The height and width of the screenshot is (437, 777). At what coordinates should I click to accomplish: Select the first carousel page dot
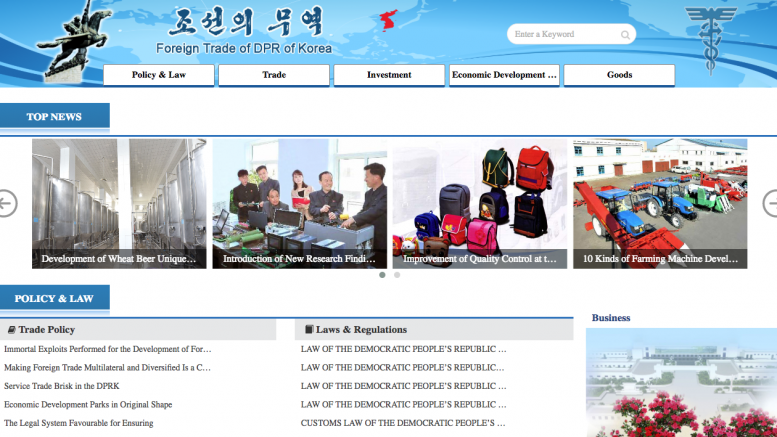382,274
